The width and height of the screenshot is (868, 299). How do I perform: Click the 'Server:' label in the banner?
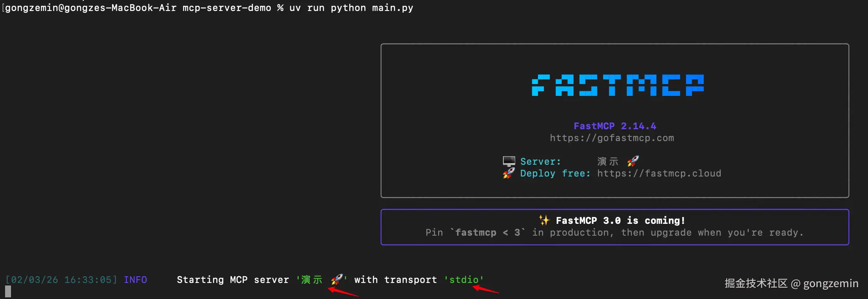tap(541, 162)
